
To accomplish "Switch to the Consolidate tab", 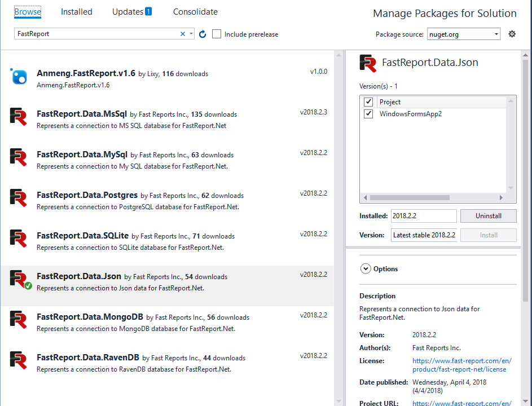I will (195, 12).
